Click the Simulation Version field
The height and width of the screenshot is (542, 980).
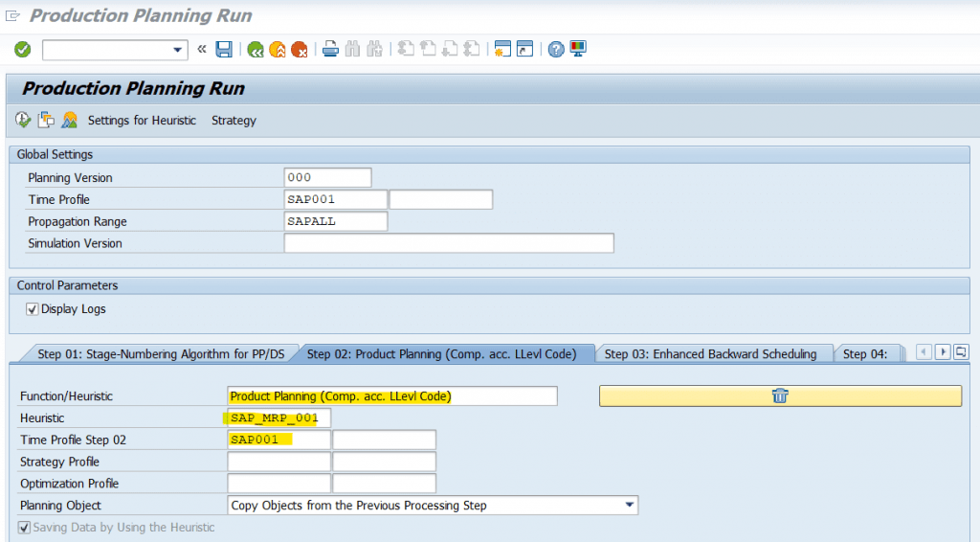tap(449, 243)
